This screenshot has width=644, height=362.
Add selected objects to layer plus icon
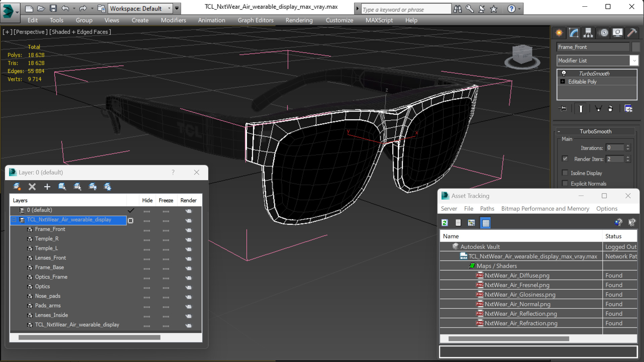(47, 187)
